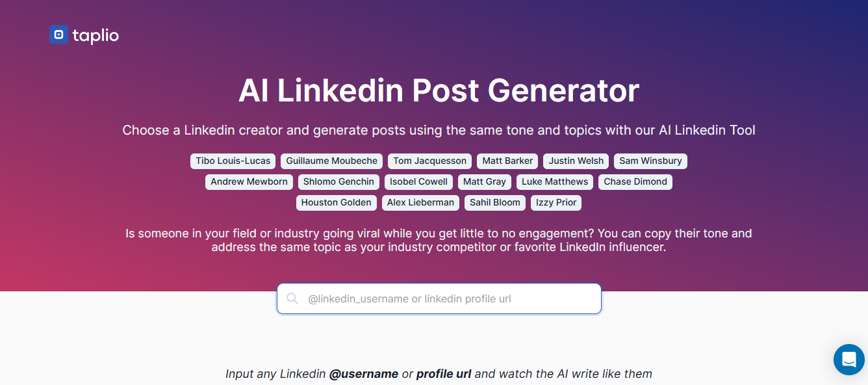
Task: Select Isobel Cowell creator
Action: pos(418,181)
